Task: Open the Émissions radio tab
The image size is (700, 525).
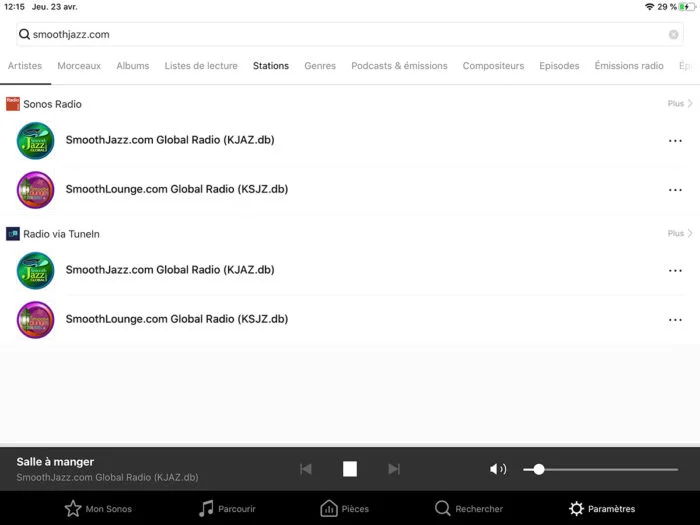Action: click(629, 66)
